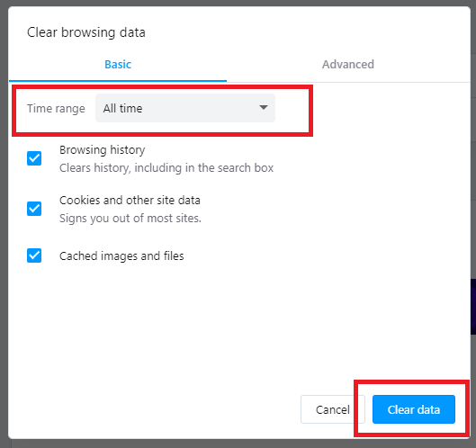Select the Cookies and other site data label

[x=130, y=201]
